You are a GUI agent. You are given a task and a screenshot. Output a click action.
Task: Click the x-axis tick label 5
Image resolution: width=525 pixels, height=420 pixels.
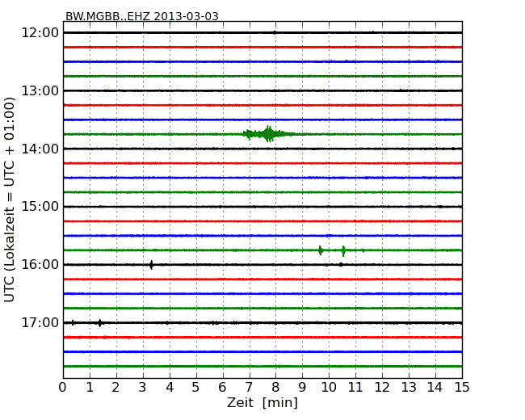[196, 388]
